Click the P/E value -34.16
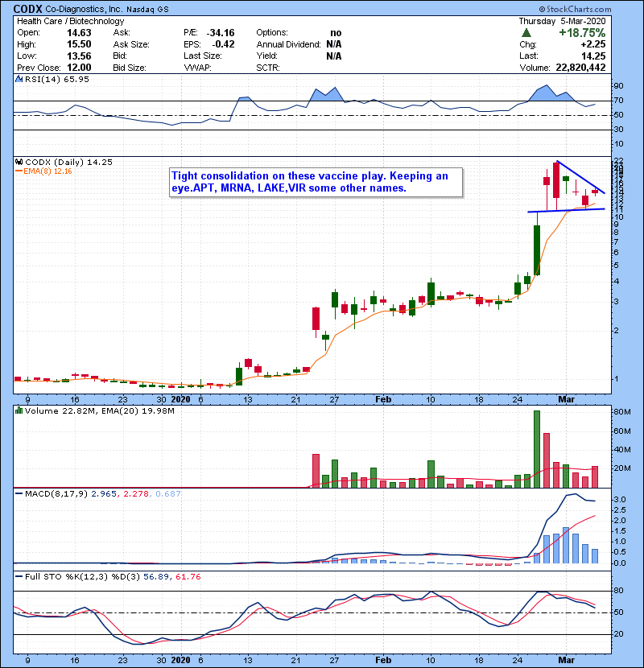Image resolution: width=644 pixels, height=668 pixels. 221,33
